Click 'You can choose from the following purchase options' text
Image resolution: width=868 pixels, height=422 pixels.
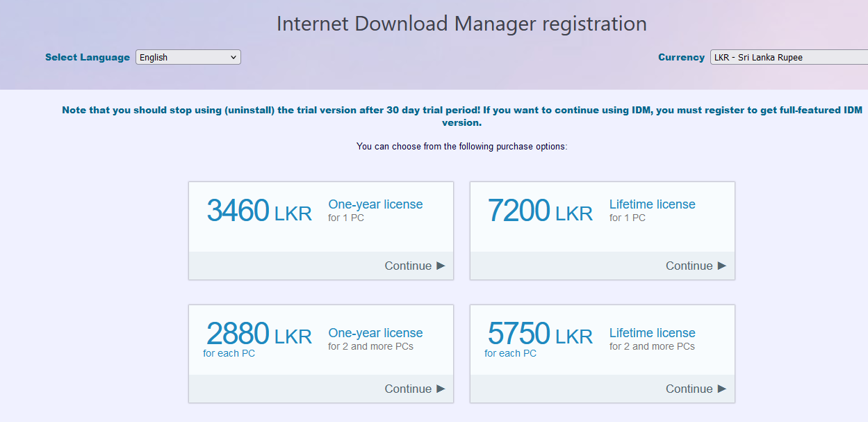click(462, 147)
